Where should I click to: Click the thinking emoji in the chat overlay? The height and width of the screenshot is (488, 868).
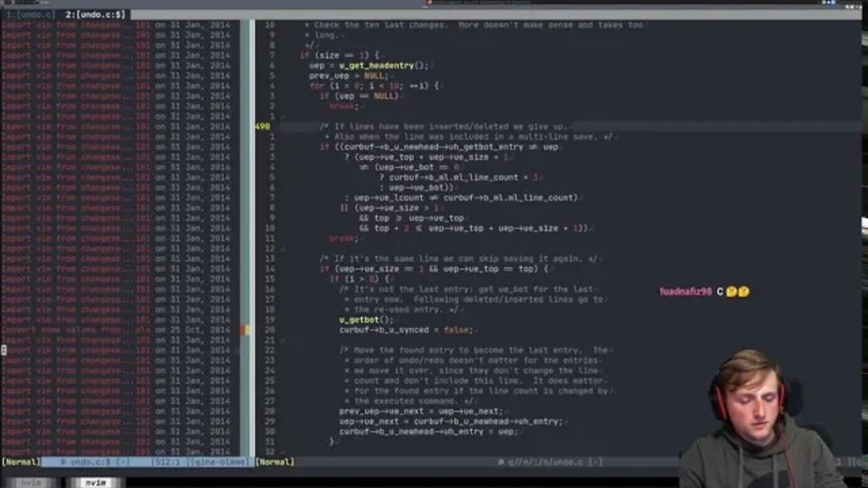[737, 291]
